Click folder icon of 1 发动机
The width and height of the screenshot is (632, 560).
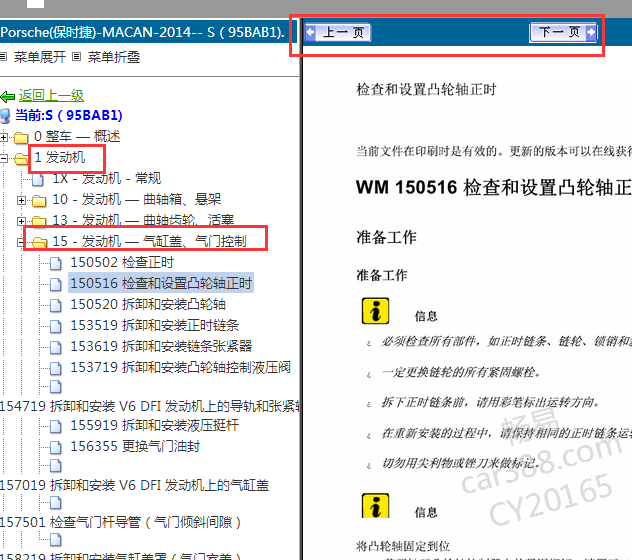21,159
